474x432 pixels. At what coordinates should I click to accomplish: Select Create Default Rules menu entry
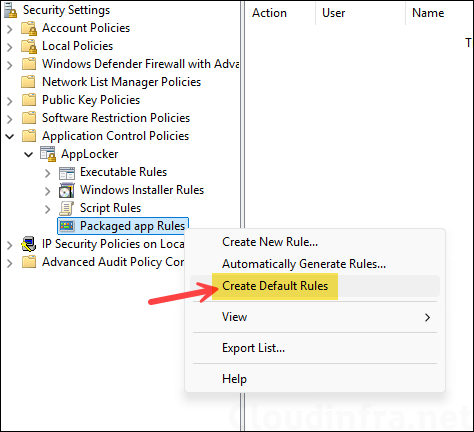point(315,286)
